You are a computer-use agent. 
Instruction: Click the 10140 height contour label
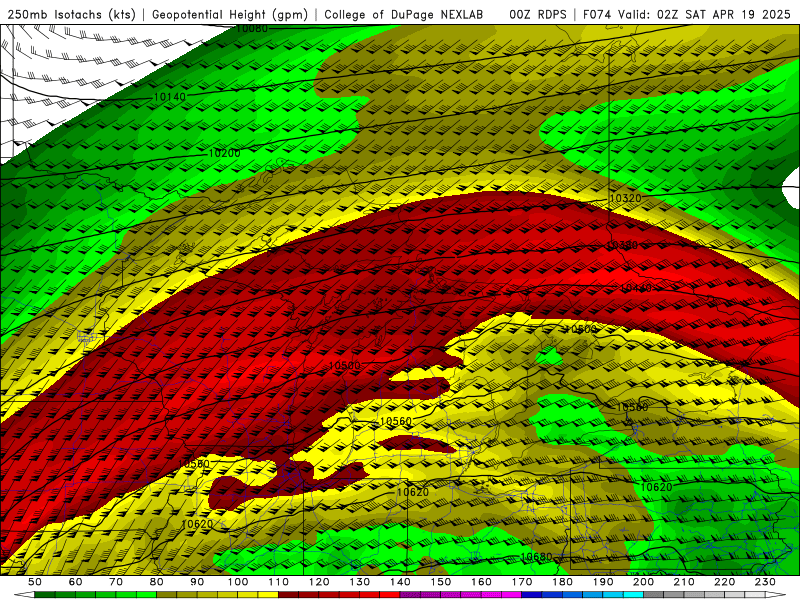tap(169, 96)
